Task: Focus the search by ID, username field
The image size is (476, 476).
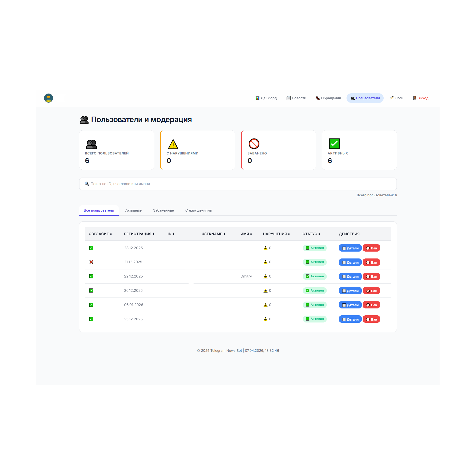Action: pos(238,184)
